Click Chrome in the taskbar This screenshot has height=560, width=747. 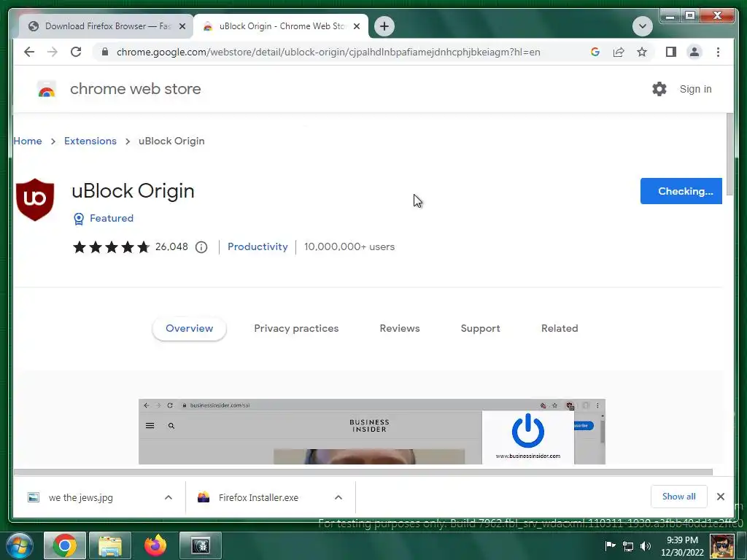point(64,545)
